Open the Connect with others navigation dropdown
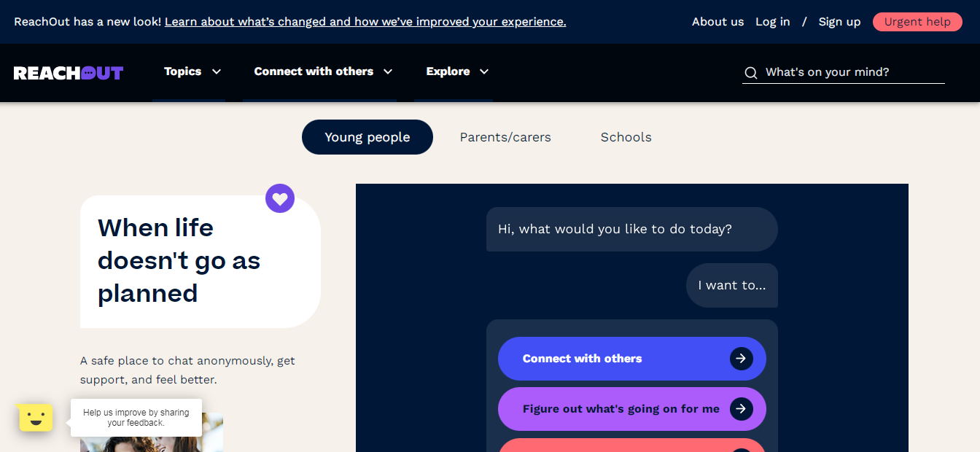This screenshot has width=980, height=452. point(323,71)
